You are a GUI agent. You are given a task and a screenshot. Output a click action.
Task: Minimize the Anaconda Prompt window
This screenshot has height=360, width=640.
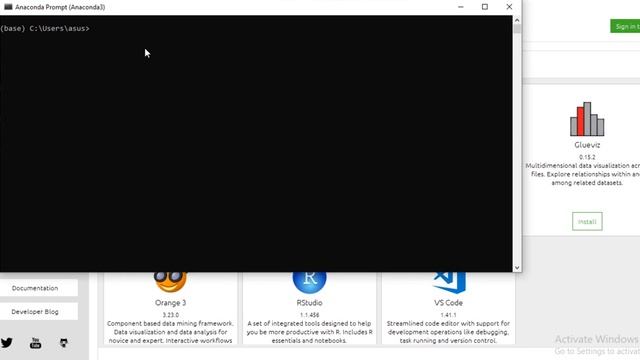point(461,7)
